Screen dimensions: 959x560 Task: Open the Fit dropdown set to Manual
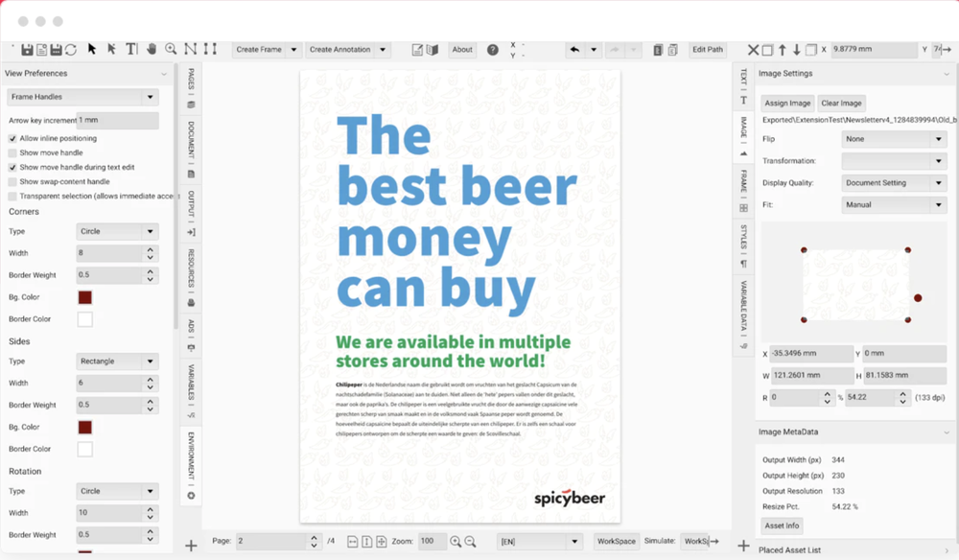point(894,205)
